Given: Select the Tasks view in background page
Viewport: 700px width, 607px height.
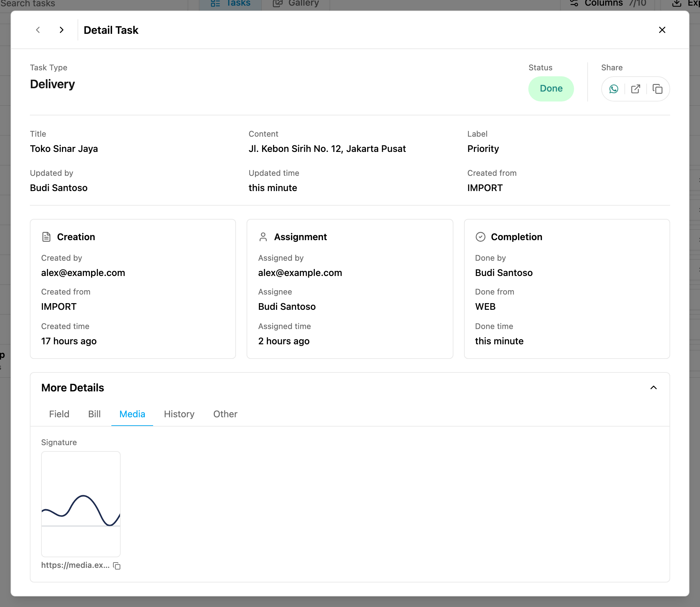Looking at the screenshot, I should (230, 3).
